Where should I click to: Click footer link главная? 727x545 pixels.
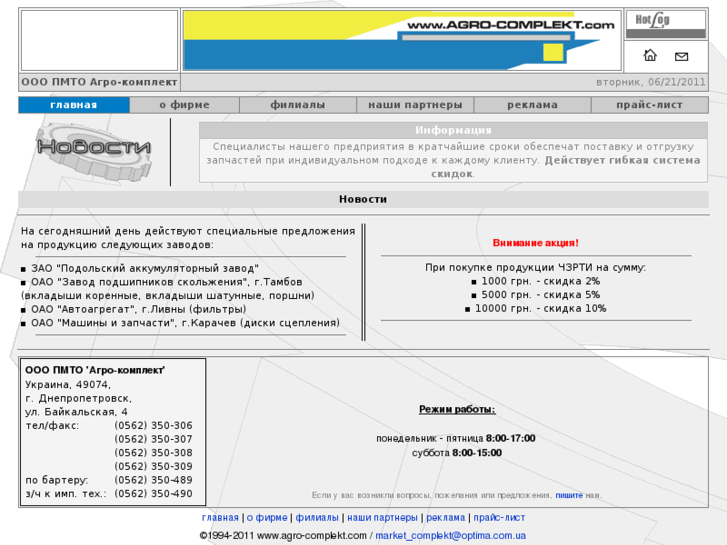[x=220, y=518]
